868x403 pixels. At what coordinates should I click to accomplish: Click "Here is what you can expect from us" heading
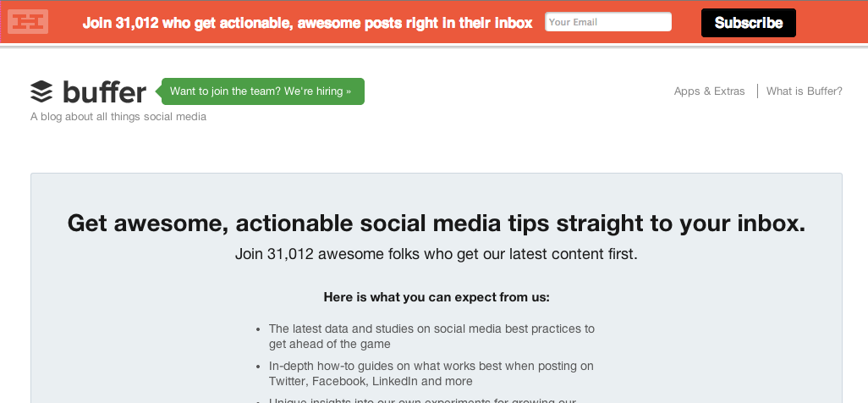pos(437,297)
